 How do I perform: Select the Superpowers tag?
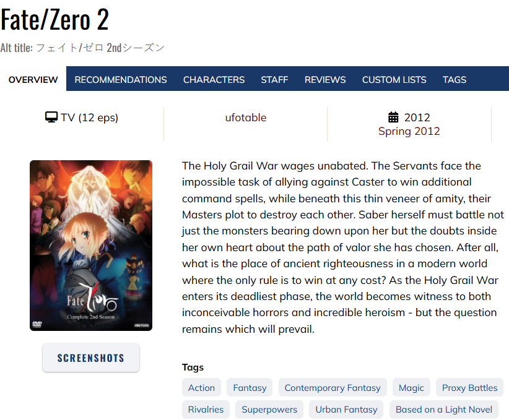click(269, 409)
